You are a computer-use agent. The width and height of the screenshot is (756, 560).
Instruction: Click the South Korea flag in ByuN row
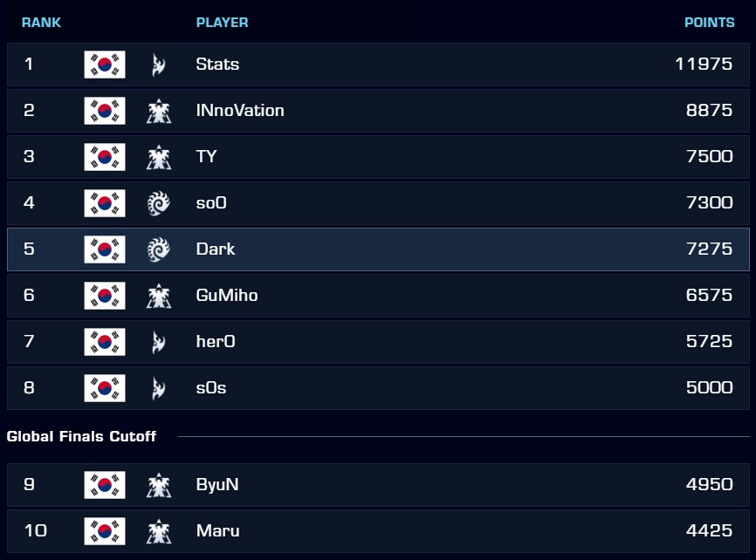click(105, 485)
